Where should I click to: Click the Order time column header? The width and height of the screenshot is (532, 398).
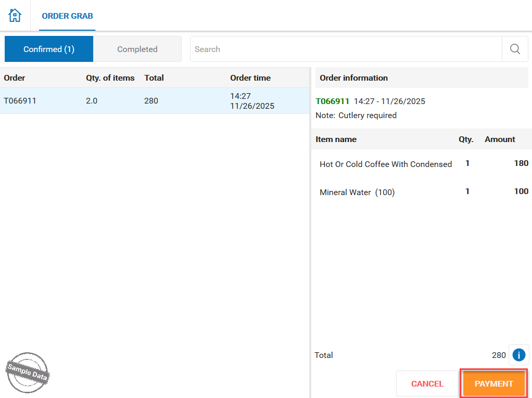[x=250, y=78]
